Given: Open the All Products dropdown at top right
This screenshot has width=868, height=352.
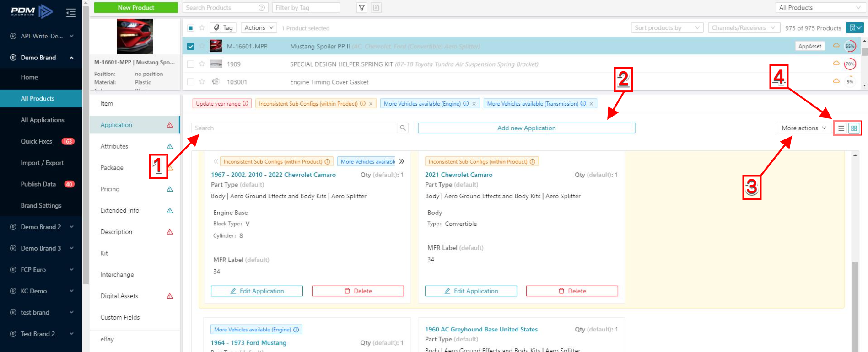Looking at the screenshot, I should click(x=819, y=8).
